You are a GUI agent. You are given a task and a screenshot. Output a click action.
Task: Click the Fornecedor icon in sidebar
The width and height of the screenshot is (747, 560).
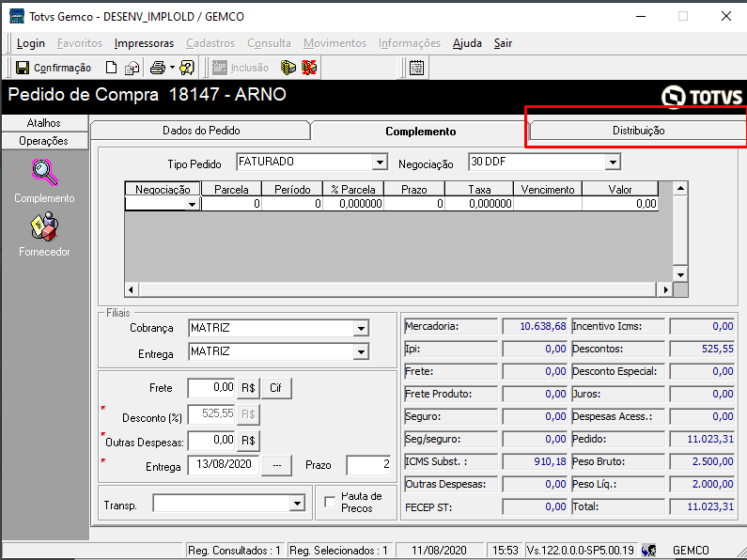click(44, 226)
